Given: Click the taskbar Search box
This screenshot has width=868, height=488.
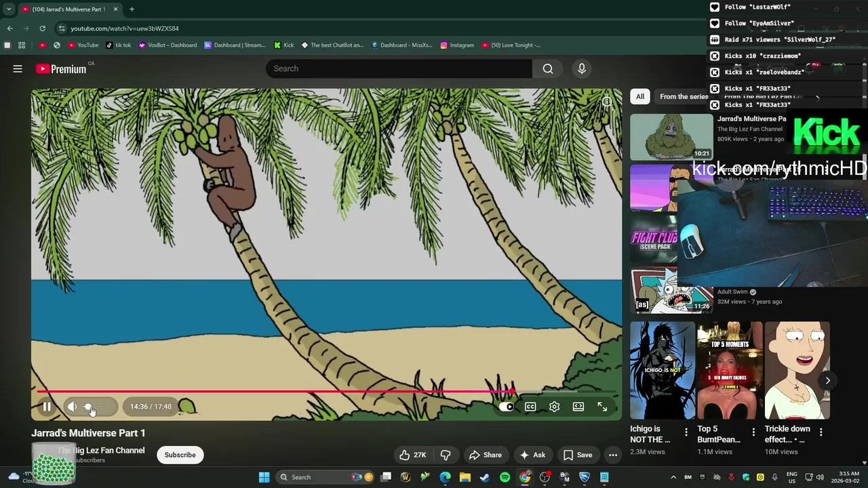Looking at the screenshot, I should pos(326,477).
